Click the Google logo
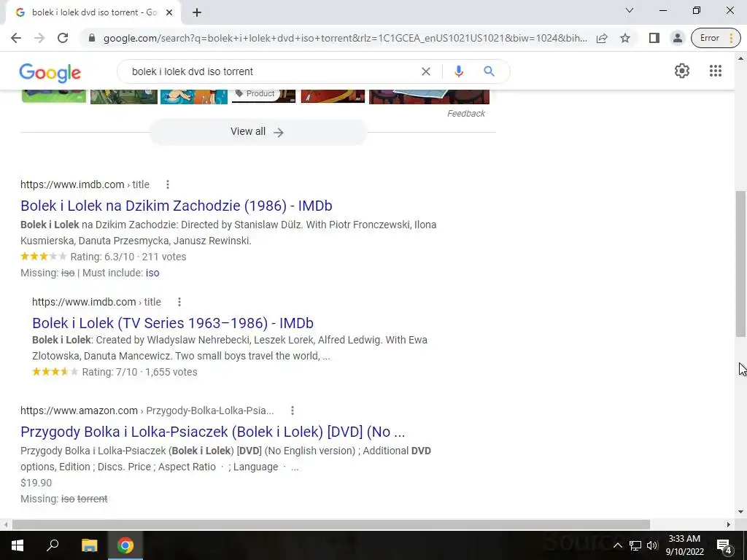Viewport: 747px width, 560px height. point(50,72)
